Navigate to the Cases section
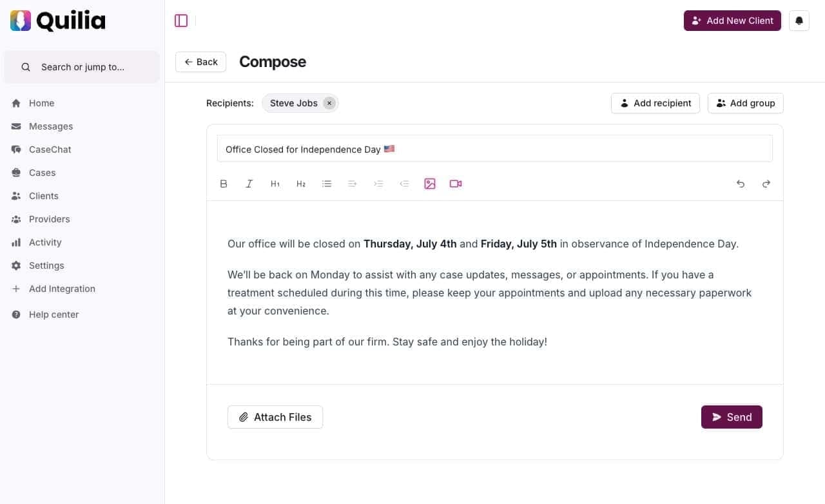The width and height of the screenshot is (825, 504). [42, 172]
